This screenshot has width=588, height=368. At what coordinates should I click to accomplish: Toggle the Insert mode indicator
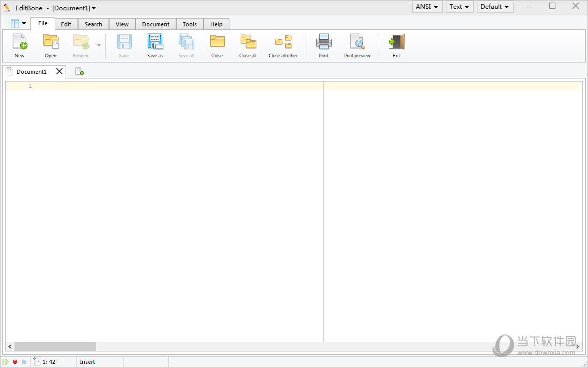tap(87, 362)
